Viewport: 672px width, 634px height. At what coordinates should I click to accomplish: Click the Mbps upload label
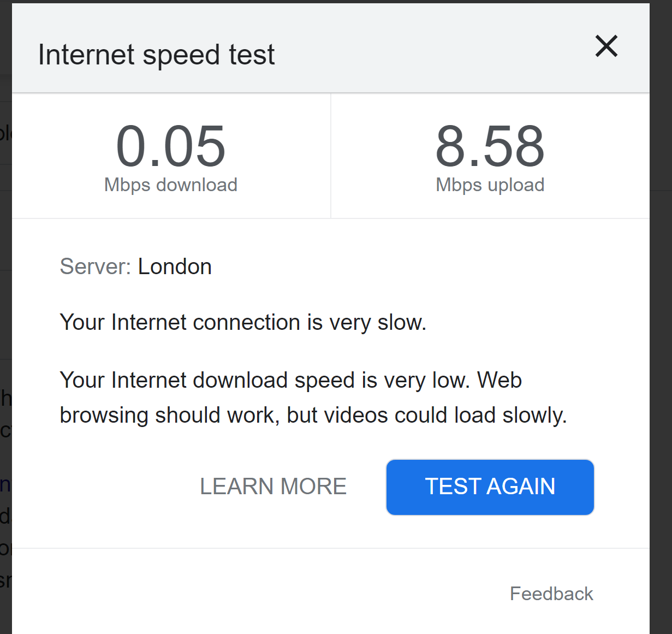pyautogui.click(x=490, y=185)
